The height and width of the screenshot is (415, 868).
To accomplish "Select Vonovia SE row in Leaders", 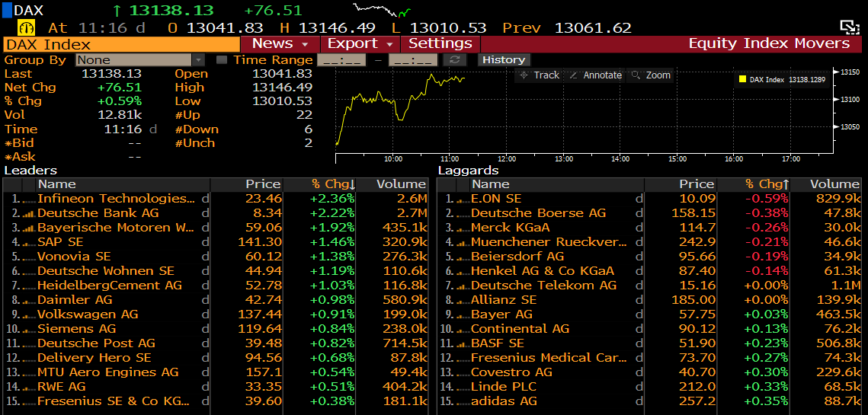I will coord(216,257).
